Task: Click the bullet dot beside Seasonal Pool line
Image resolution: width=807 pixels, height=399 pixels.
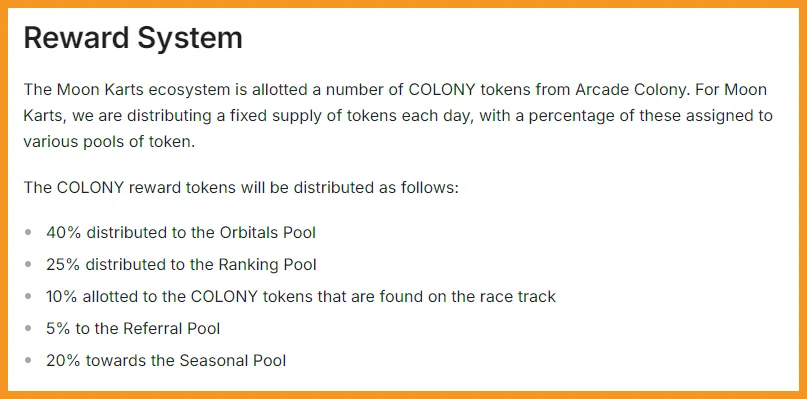Action: click(x=28, y=360)
